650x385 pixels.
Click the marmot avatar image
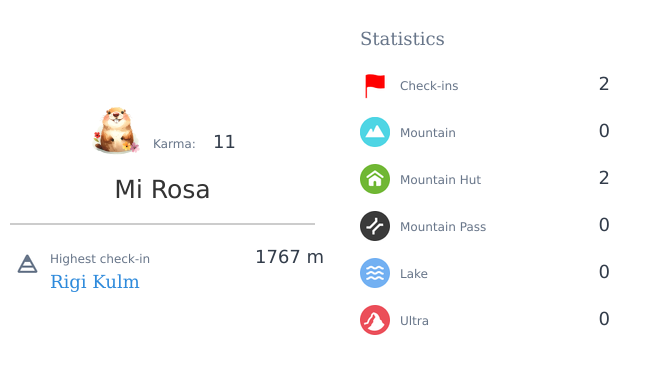coord(116,131)
